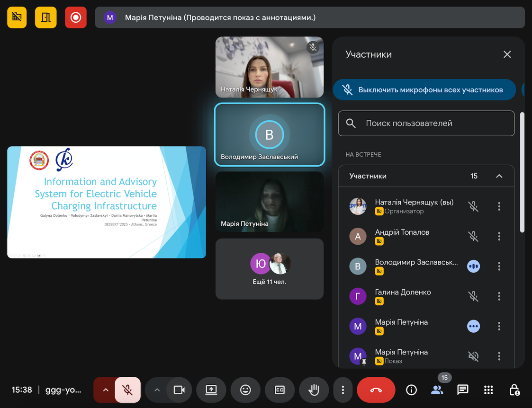Open more options for Галина Доленко

pos(499,296)
